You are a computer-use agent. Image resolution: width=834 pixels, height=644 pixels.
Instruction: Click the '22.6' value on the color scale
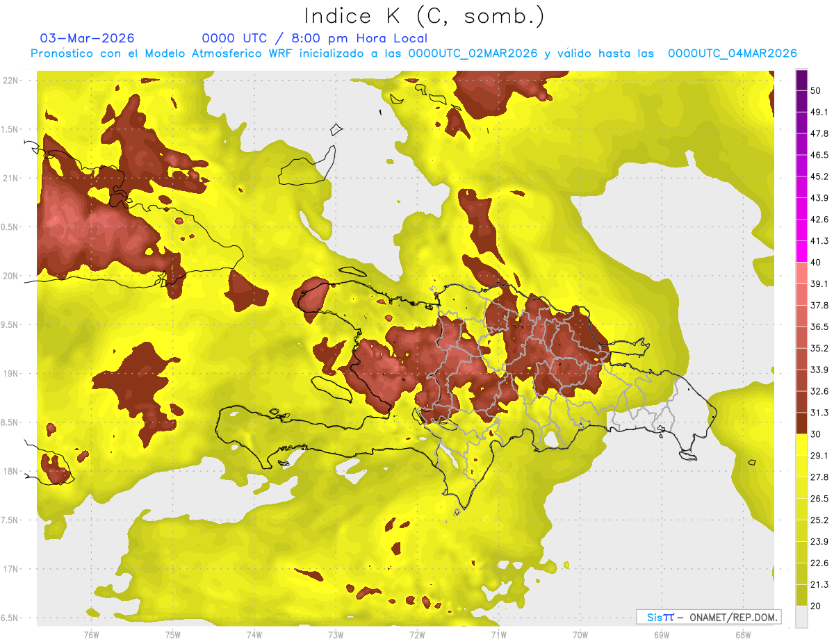point(819,563)
